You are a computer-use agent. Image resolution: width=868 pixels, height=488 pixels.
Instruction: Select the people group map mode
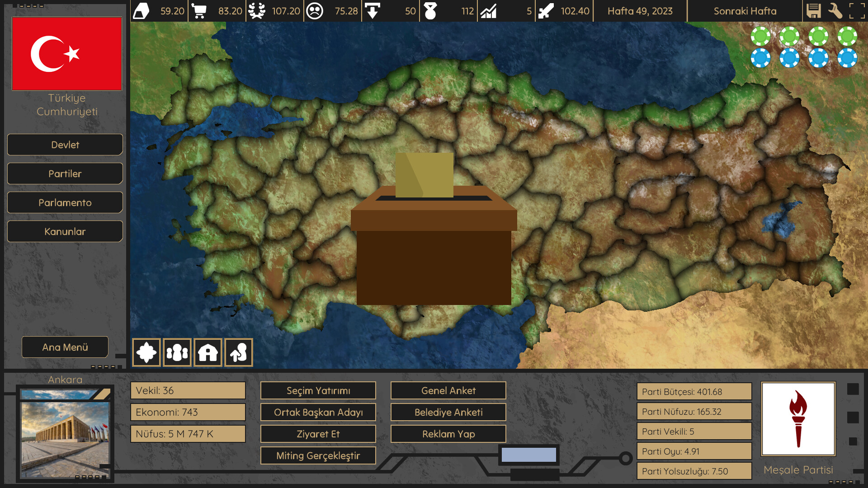(x=177, y=352)
